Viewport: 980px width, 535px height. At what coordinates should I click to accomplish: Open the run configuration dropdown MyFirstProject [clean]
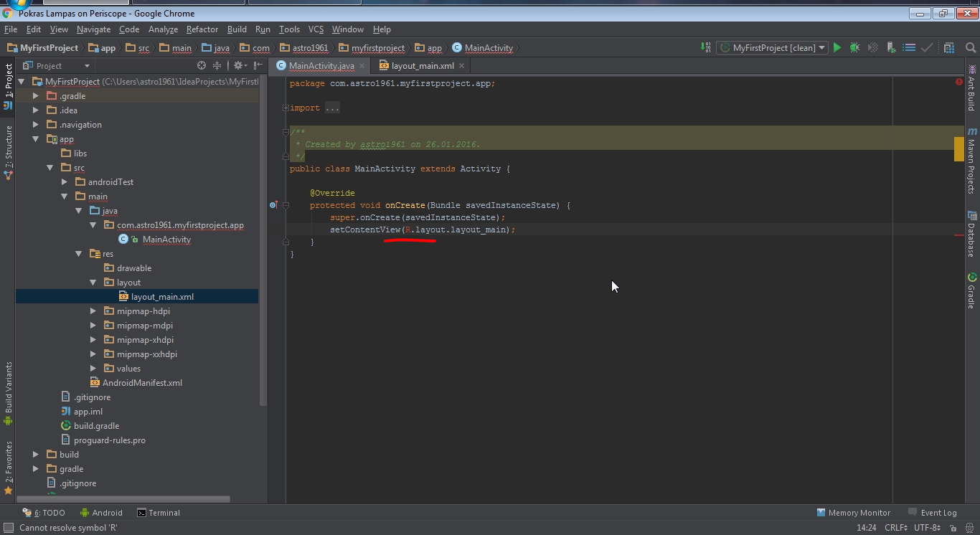(772, 48)
